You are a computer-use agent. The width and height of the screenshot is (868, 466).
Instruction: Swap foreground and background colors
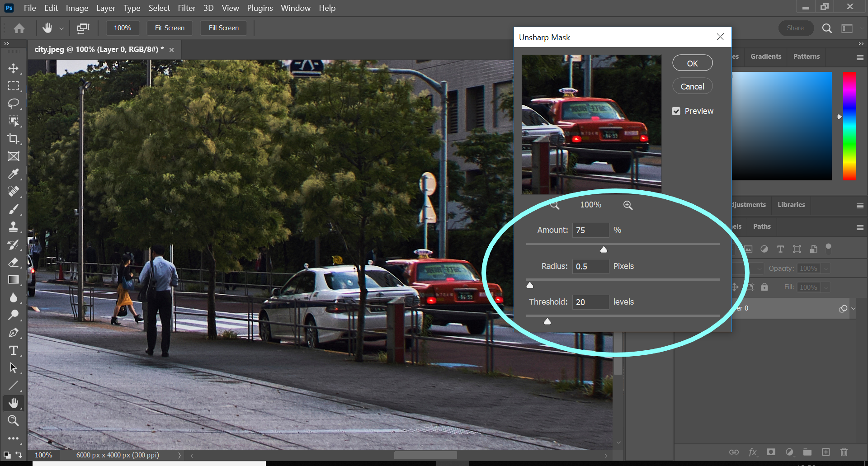(19, 454)
